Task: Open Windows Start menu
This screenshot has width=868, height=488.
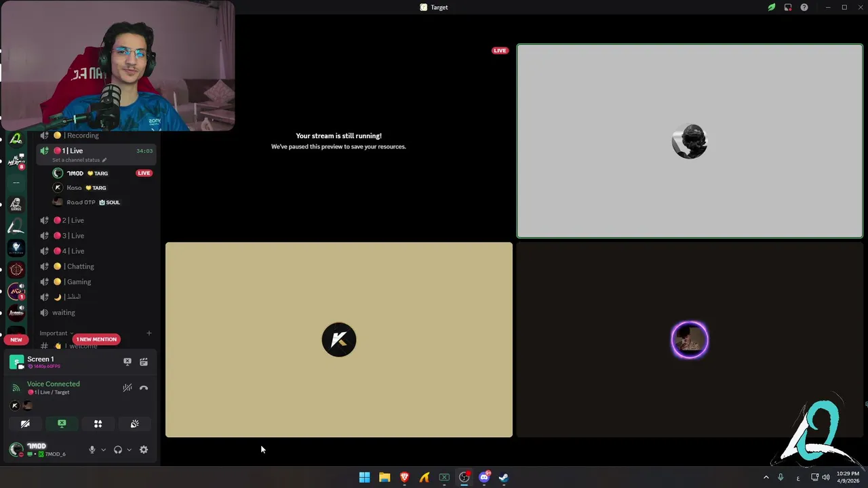Action: click(364, 477)
